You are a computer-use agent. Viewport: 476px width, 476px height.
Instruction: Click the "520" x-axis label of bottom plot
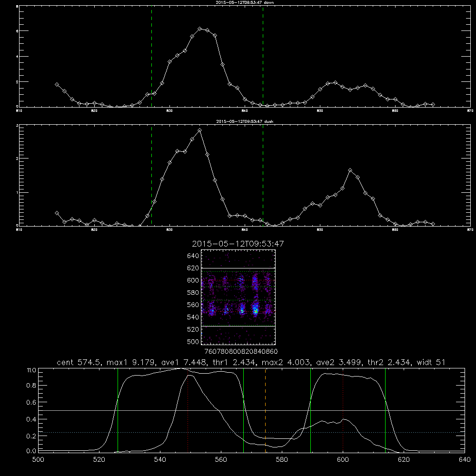click(x=99, y=460)
